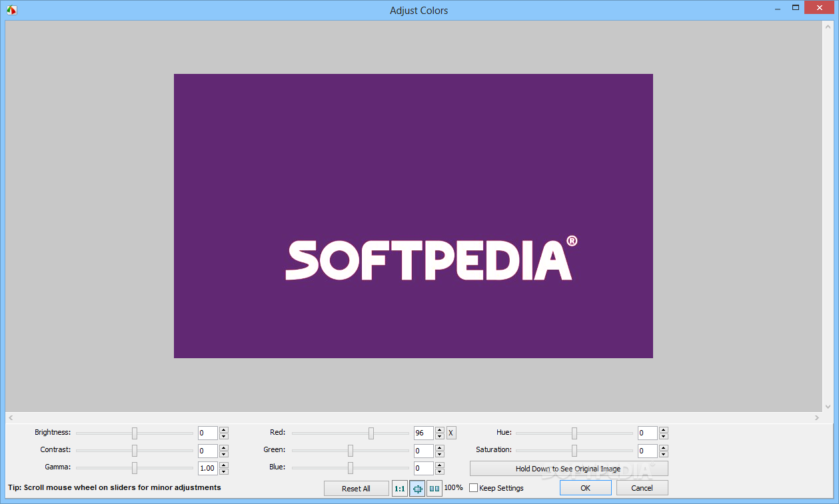Click the 100% zoom level text
The height and width of the screenshot is (504, 839).
453,488
